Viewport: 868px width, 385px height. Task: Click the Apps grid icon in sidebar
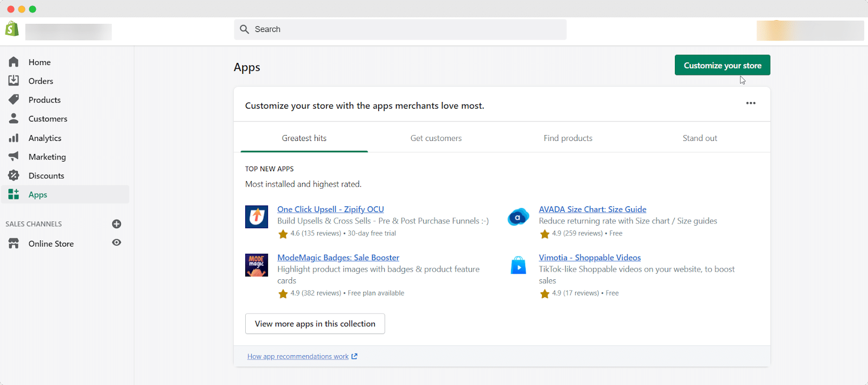coord(14,194)
